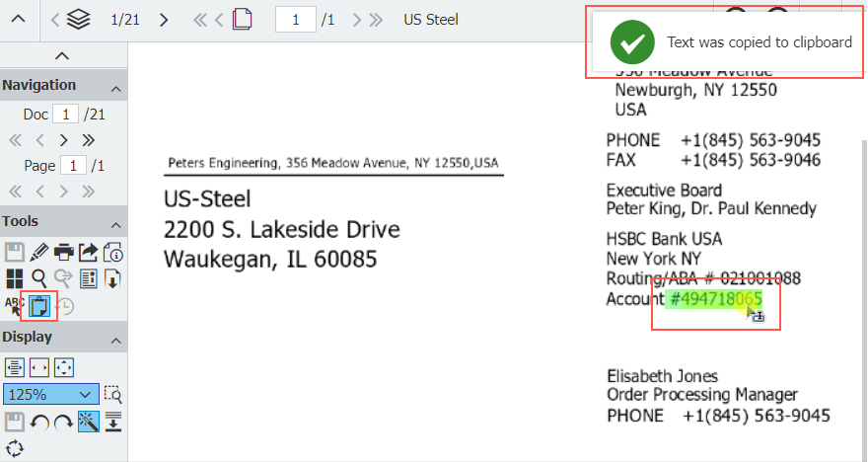Viewport: 868px width, 462px height.
Task: Click the grayed search-next arrow icon
Action: pyautogui.click(x=64, y=278)
